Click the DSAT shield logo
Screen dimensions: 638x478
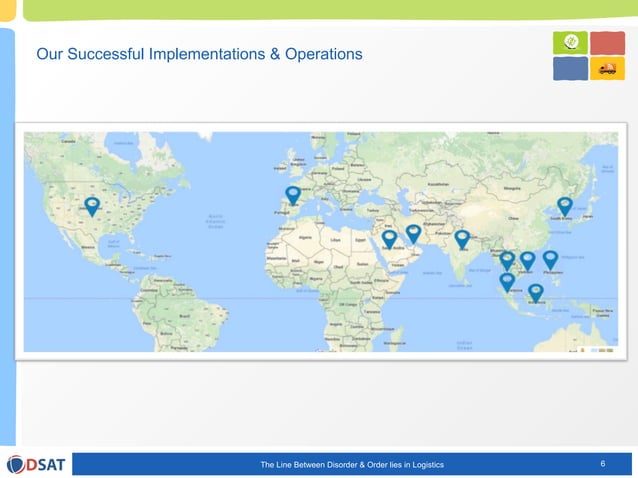tap(16, 465)
